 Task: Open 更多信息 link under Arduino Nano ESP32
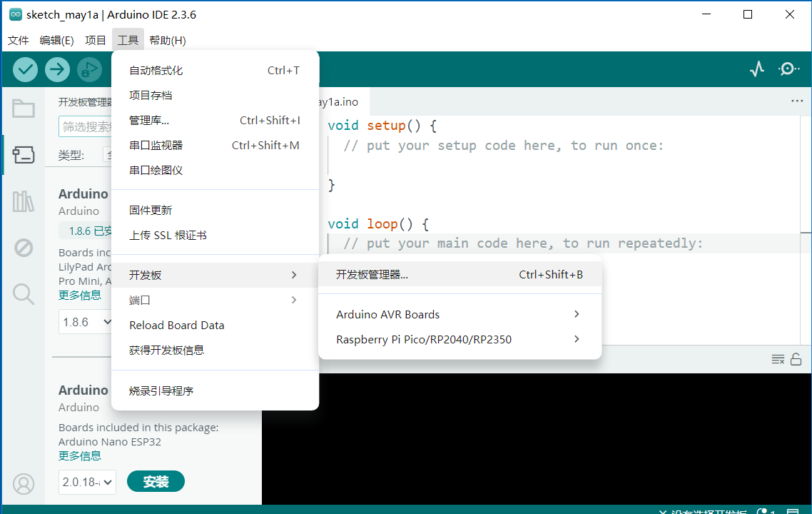coord(80,456)
